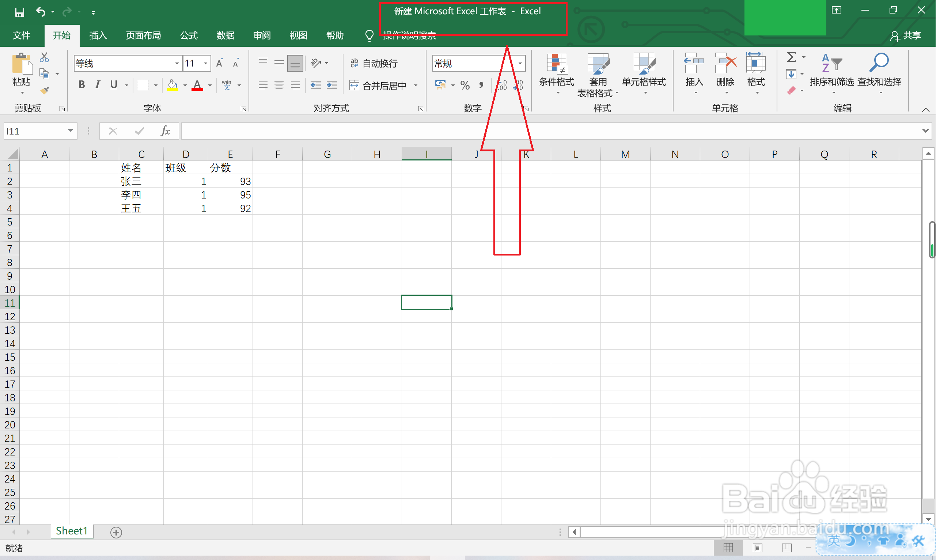Click the increase indent icon
The height and width of the screenshot is (560, 940).
pyautogui.click(x=333, y=85)
